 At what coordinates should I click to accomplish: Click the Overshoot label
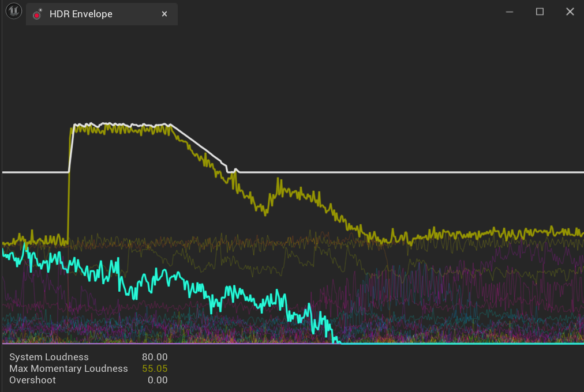point(33,380)
